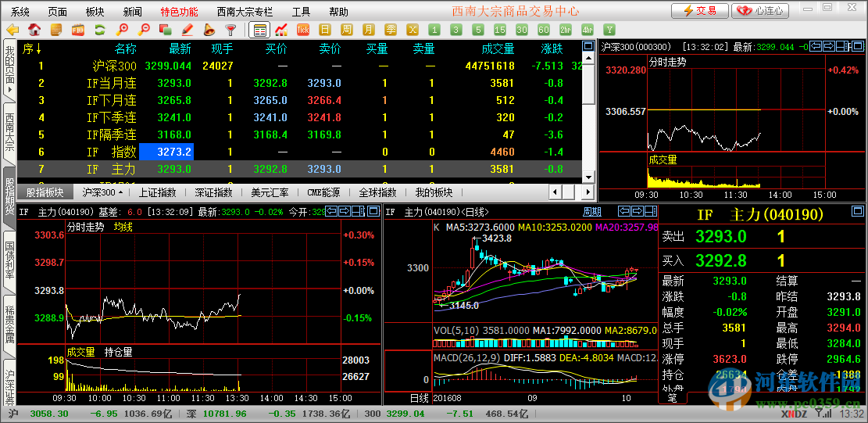868x423 pixels.
Task: Switch to the 全球指数 tab
Action: point(377,192)
